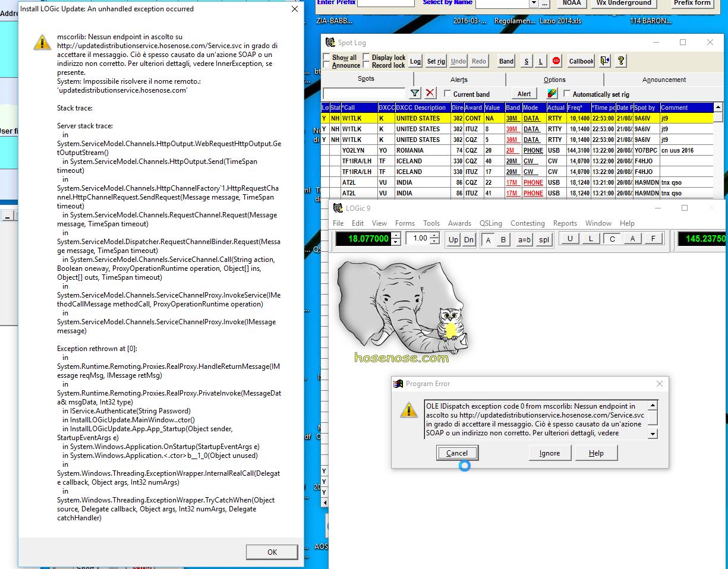Screen dimensions: 728x569
Task: Click the Band button in Spot Log toolbar
Action: 506,61
